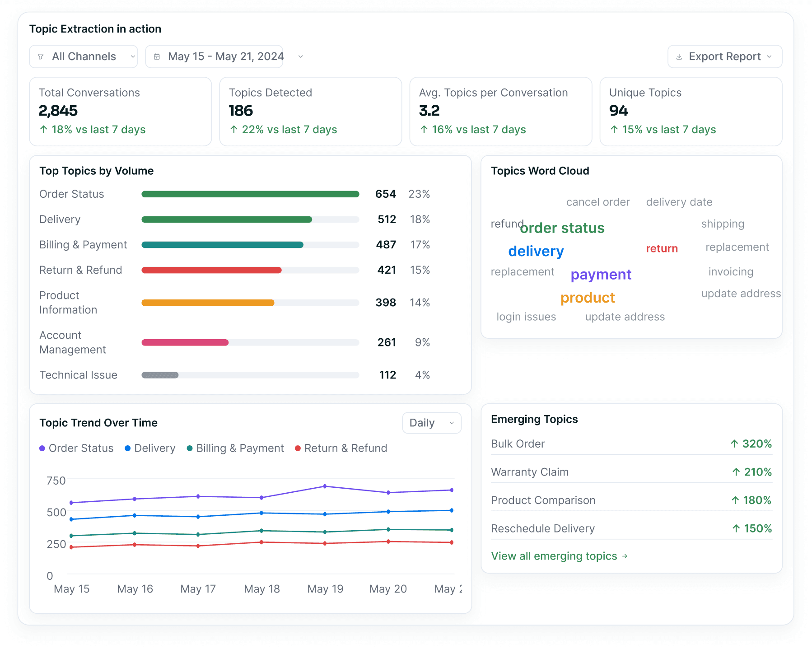This screenshot has width=812, height=649.
Task: Click the Unique Topics 94 card
Action: (x=691, y=112)
